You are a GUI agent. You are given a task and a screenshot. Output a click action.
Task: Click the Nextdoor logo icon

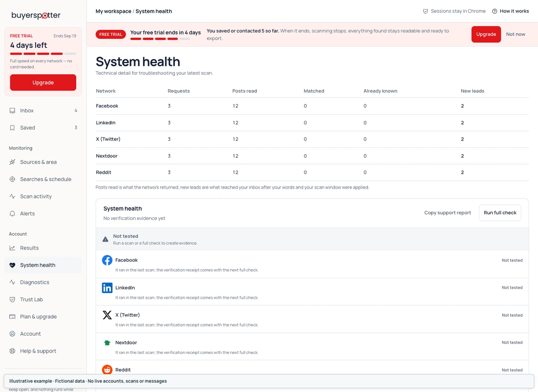[x=107, y=343]
